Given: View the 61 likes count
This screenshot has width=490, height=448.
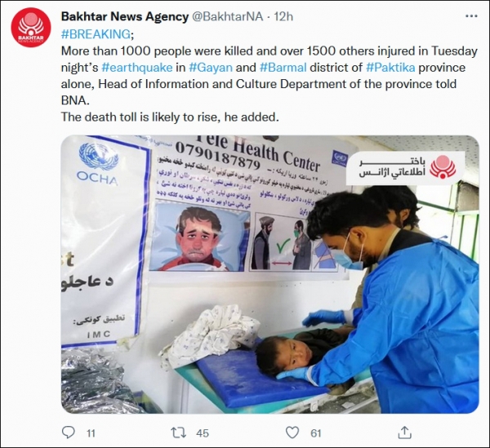Looking at the screenshot, I should 315,433.
